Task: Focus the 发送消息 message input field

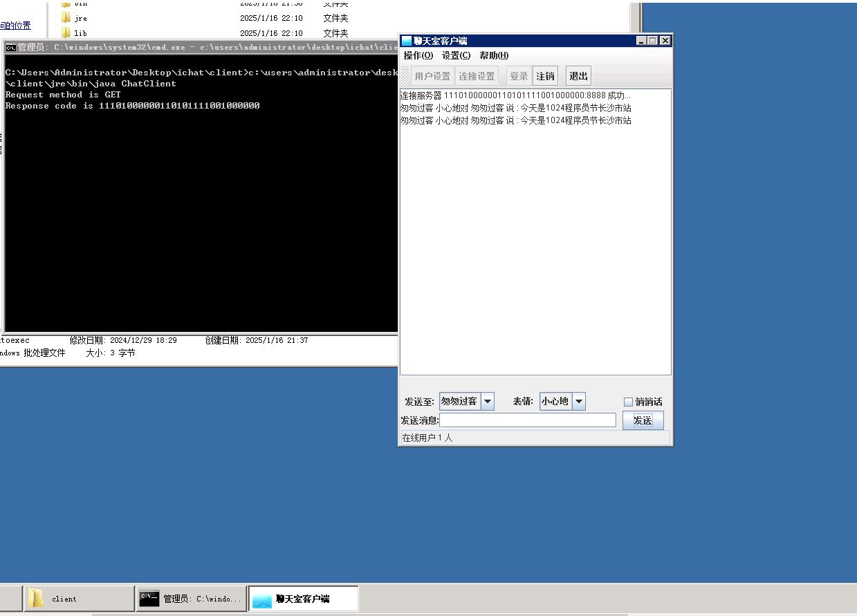Action: [x=527, y=420]
